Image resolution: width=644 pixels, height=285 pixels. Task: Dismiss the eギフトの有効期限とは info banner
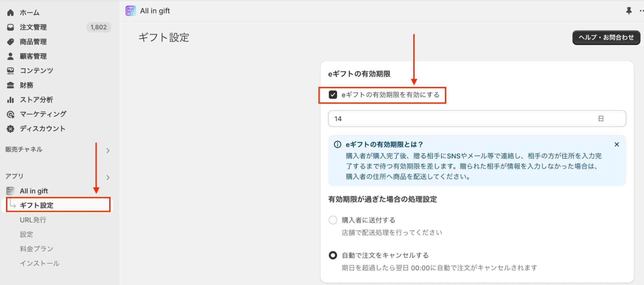point(617,145)
